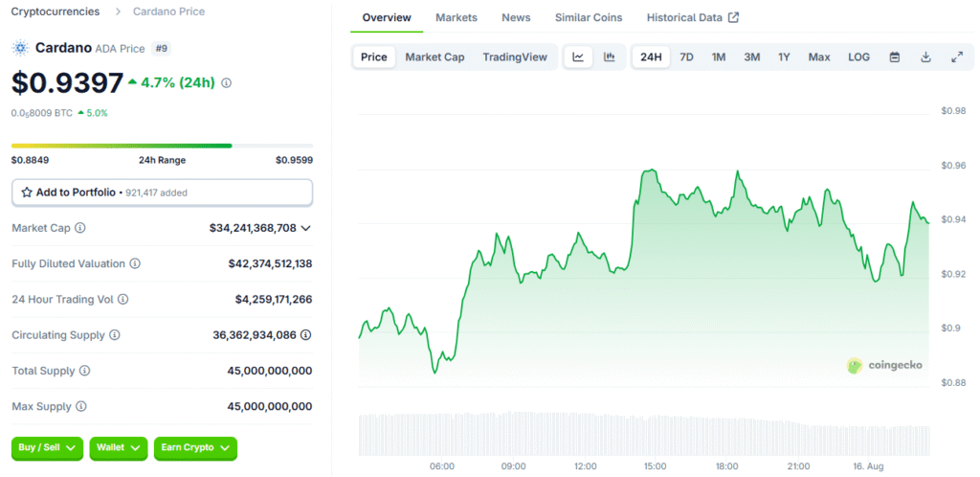Select the Price chart toggle

(x=374, y=57)
